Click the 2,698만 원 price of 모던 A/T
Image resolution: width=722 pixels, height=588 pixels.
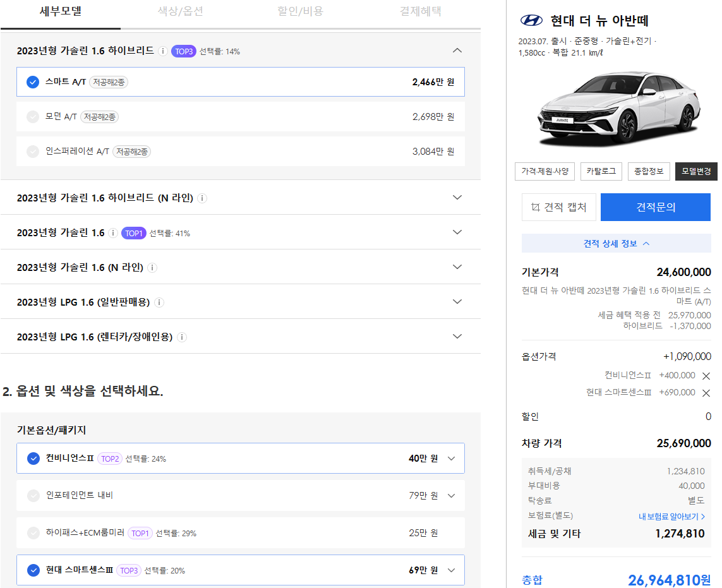[x=433, y=117]
